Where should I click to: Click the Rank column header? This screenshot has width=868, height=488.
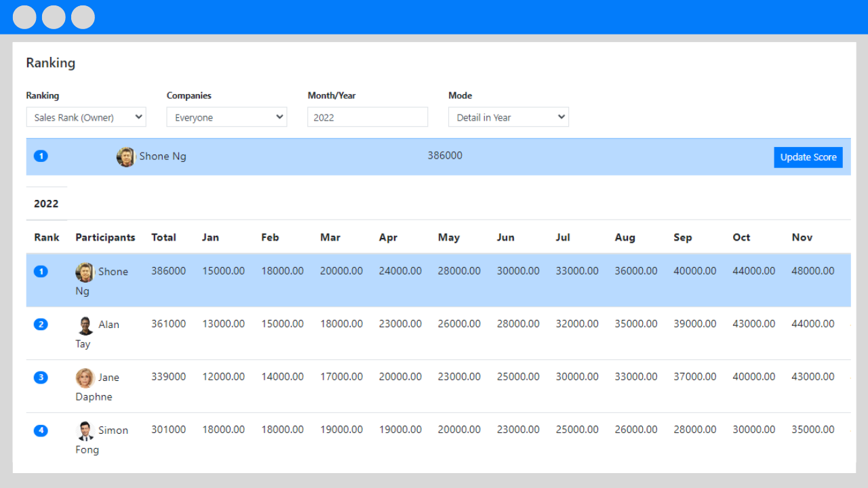pyautogui.click(x=47, y=237)
